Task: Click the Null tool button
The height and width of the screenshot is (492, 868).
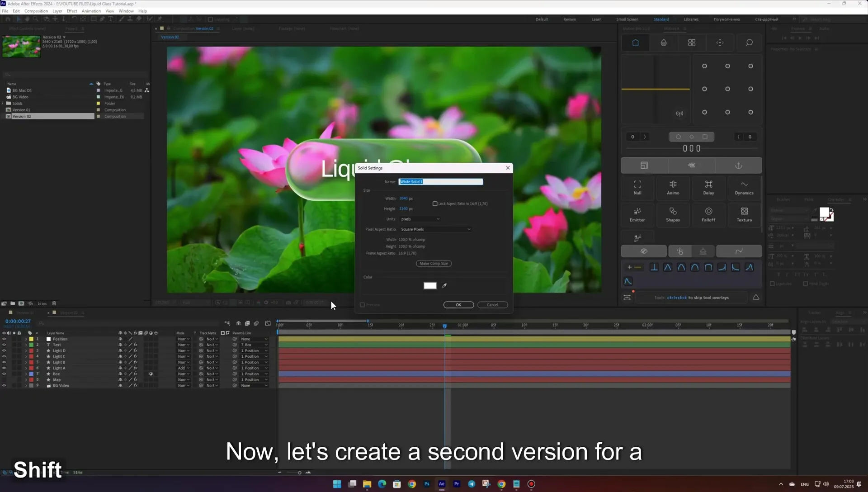Action: (637, 187)
